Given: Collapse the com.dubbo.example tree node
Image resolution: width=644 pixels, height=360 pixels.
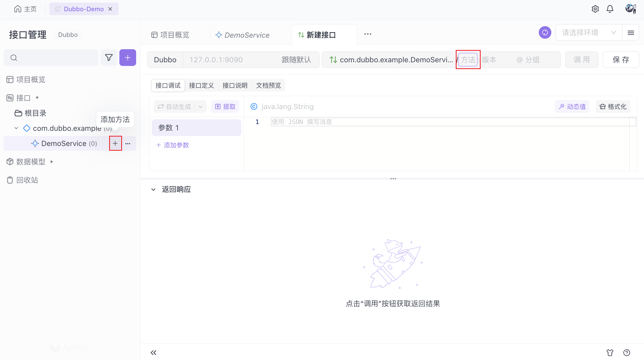Looking at the screenshot, I should [16, 128].
